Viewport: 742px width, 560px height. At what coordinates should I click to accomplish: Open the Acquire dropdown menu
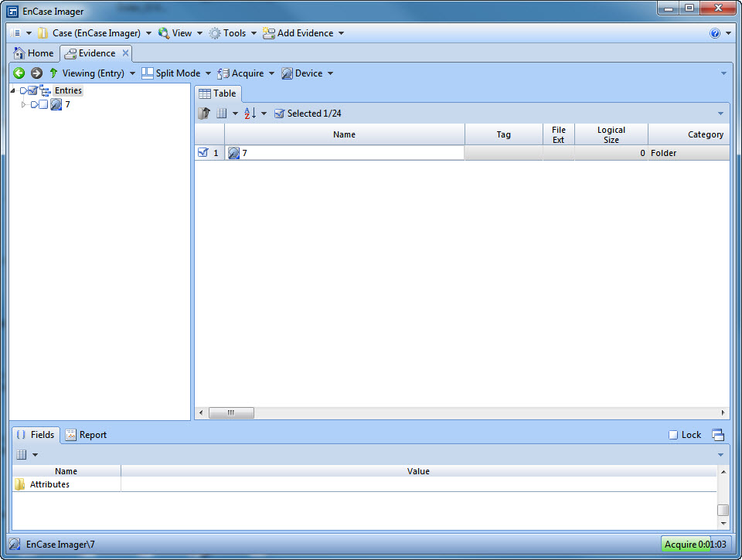pos(247,73)
